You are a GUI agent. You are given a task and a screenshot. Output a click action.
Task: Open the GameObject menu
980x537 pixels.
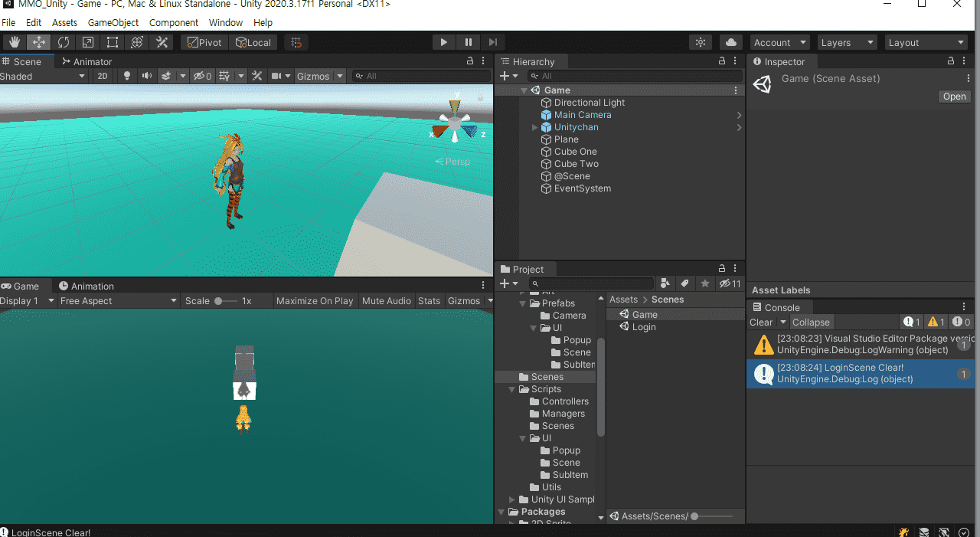click(x=113, y=23)
